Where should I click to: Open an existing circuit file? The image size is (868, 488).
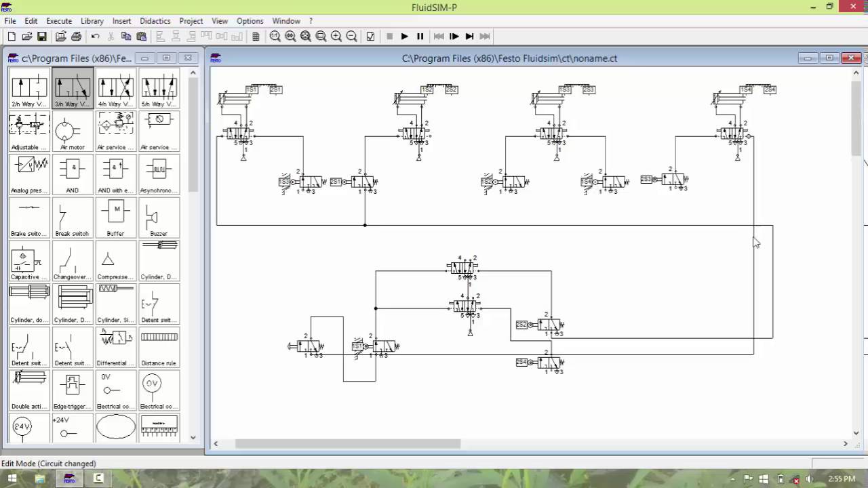point(27,37)
